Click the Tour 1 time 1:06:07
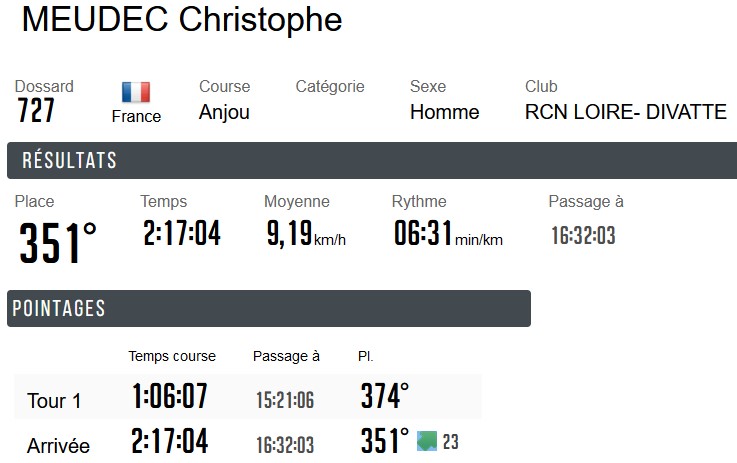737x463 pixels. [170, 398]
